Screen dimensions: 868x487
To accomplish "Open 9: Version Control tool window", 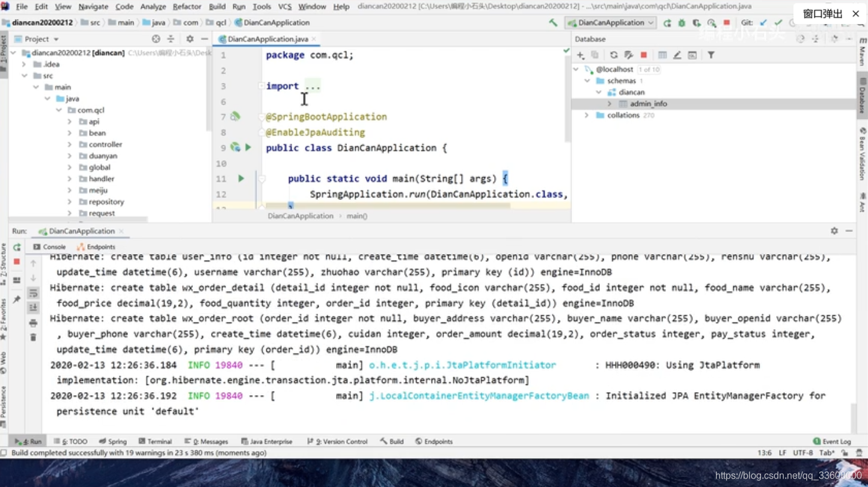I will tap(337, 441).
